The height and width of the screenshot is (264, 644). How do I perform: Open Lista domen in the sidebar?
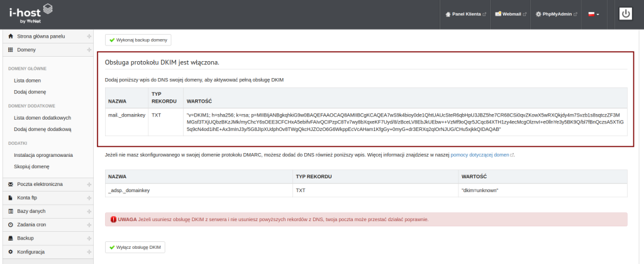coord(28,81)
